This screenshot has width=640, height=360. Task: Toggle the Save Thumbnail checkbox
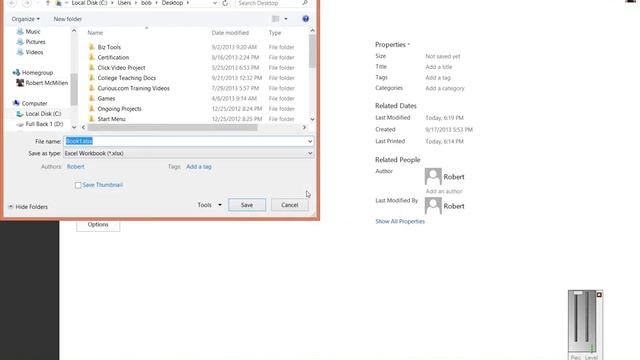[78, 185]
